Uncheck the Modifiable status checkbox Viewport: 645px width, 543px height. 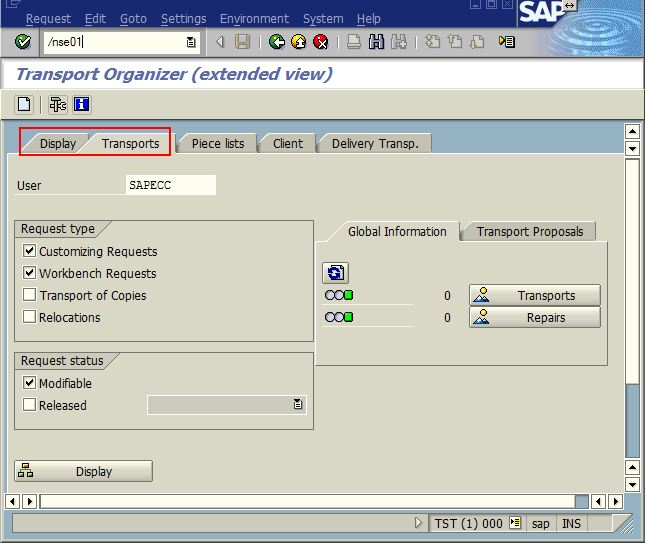coord(29,383)
